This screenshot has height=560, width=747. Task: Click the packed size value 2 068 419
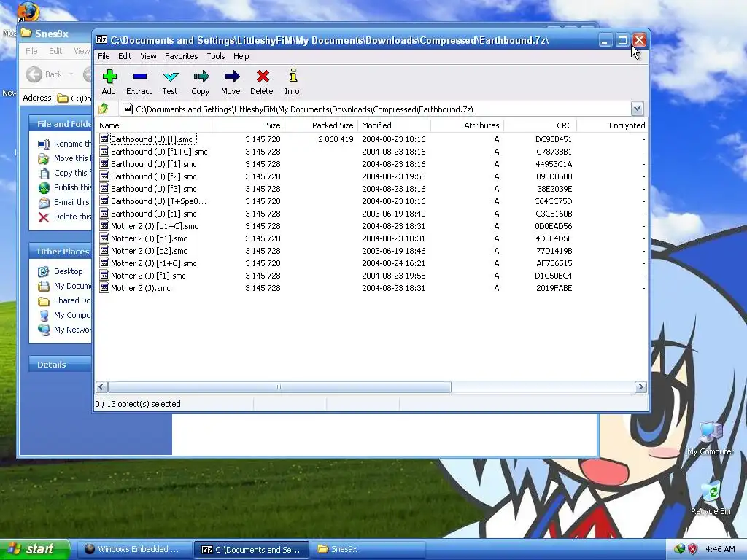point(336,139)
